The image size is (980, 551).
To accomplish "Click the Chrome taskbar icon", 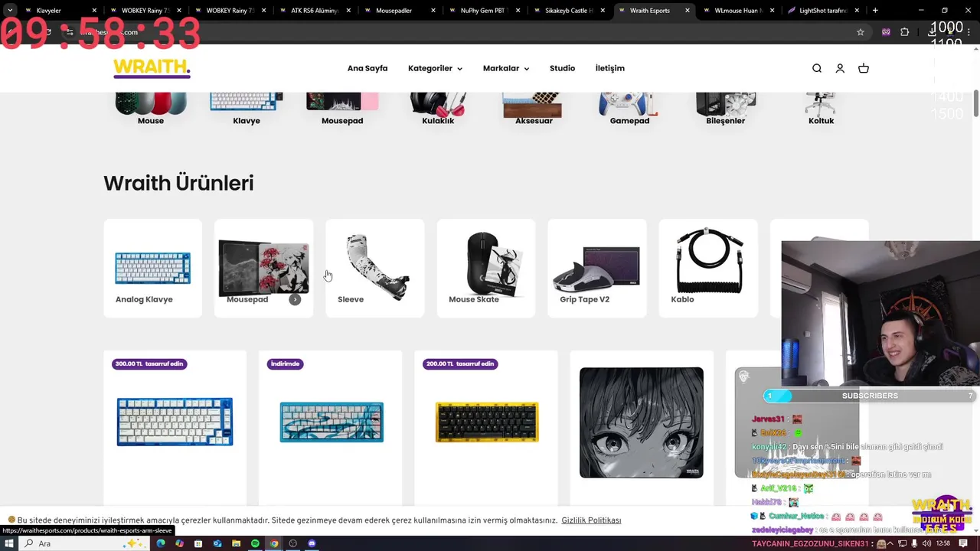I will click(x=274, y=543).
